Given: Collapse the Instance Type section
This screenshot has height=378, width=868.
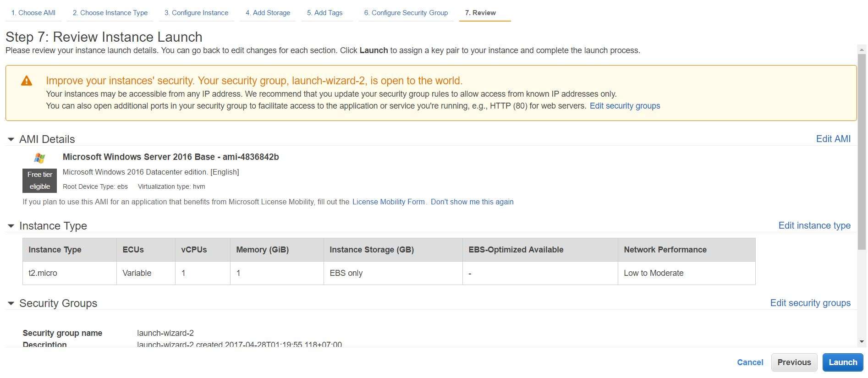Looking at the screenshot, I should [11, 226].
